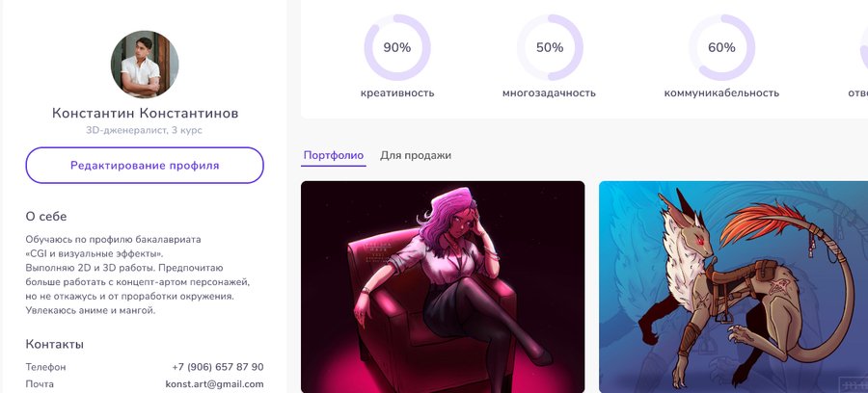The width and height of the screenshot is (868, 393).
Task: Select the name Константин Константинов
Action: [x=145, y=114]
